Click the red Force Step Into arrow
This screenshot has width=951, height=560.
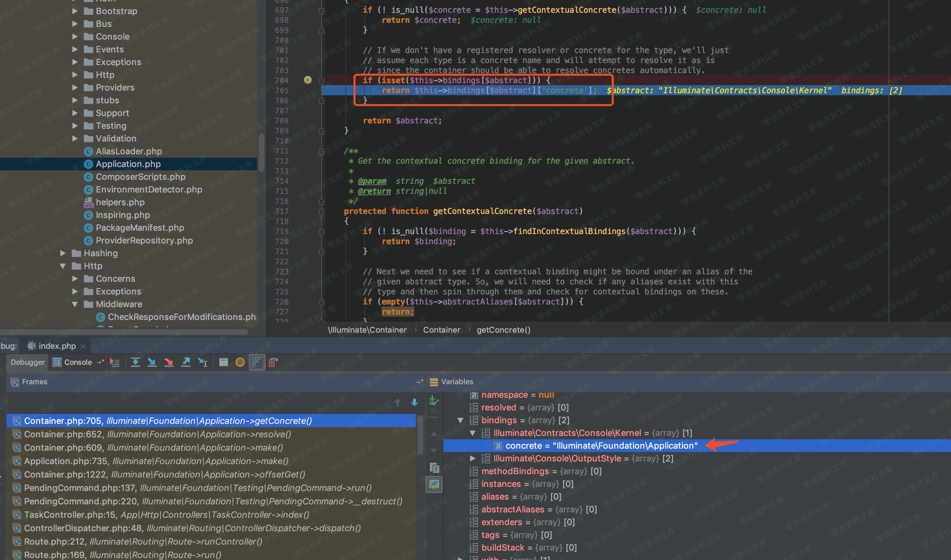click(x=169, y=362)
